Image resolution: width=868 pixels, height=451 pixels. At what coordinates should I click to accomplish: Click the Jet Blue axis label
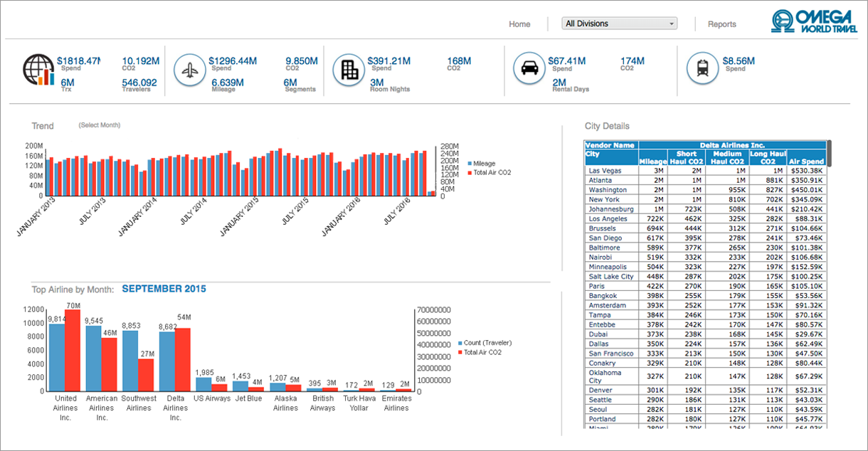[x=249, y=398]
